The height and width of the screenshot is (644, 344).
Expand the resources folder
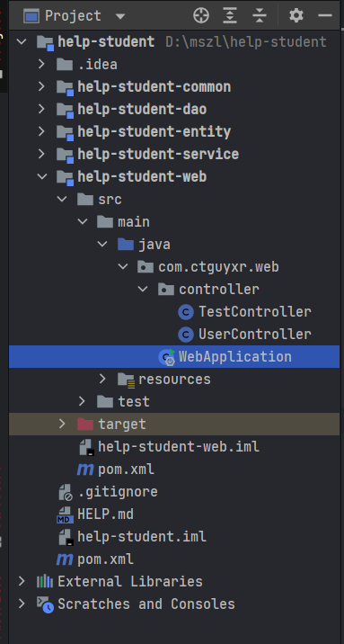point(102,379)
